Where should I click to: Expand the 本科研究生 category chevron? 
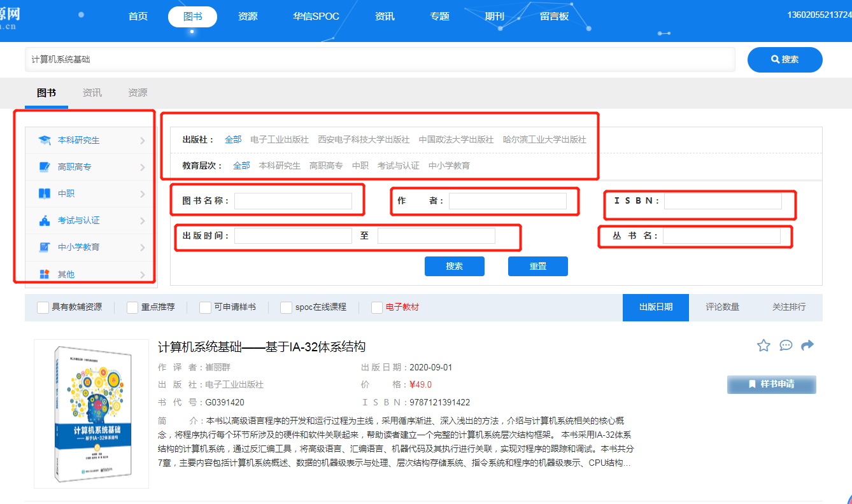143,141
